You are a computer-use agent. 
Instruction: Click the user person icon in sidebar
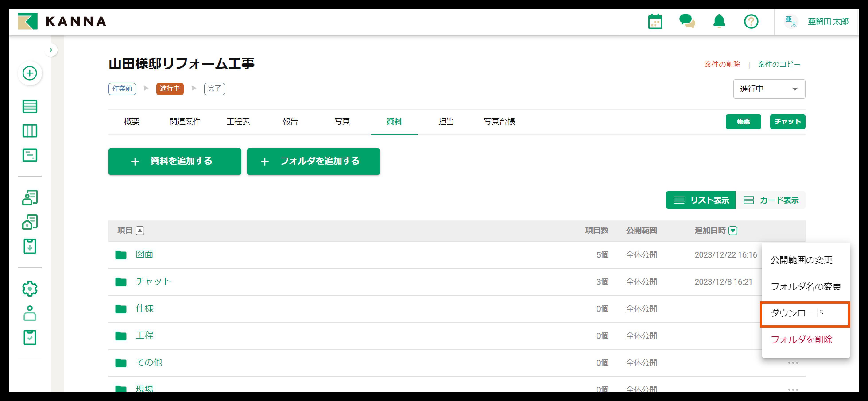(x=30, y=313)
